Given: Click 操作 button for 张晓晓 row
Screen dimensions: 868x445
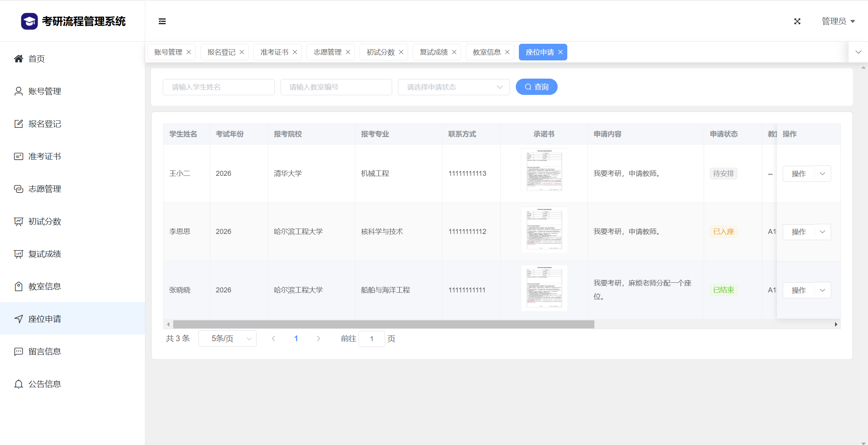Looking at the screenshot, I should point(798,290).
